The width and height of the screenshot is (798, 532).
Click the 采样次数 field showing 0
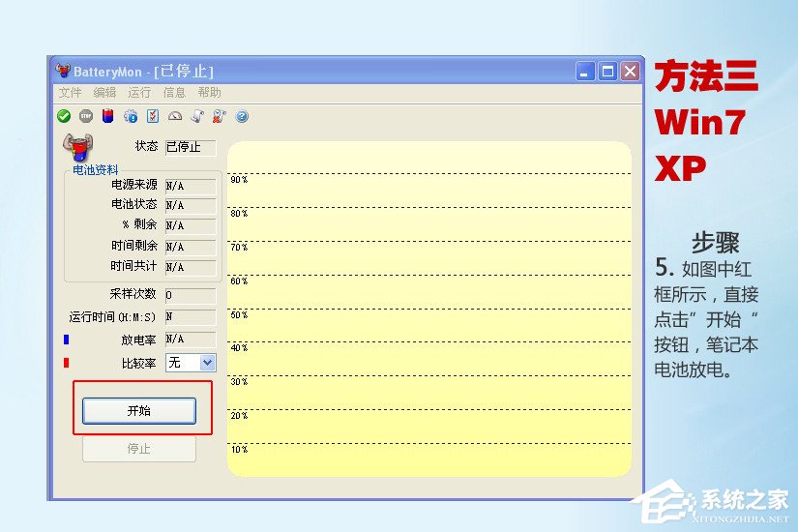click(x=191, y=295)
